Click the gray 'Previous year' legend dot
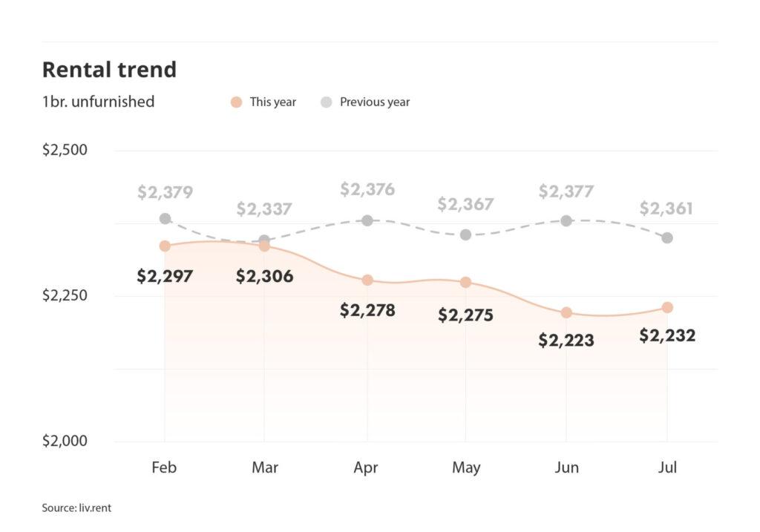 click(327, 102)
